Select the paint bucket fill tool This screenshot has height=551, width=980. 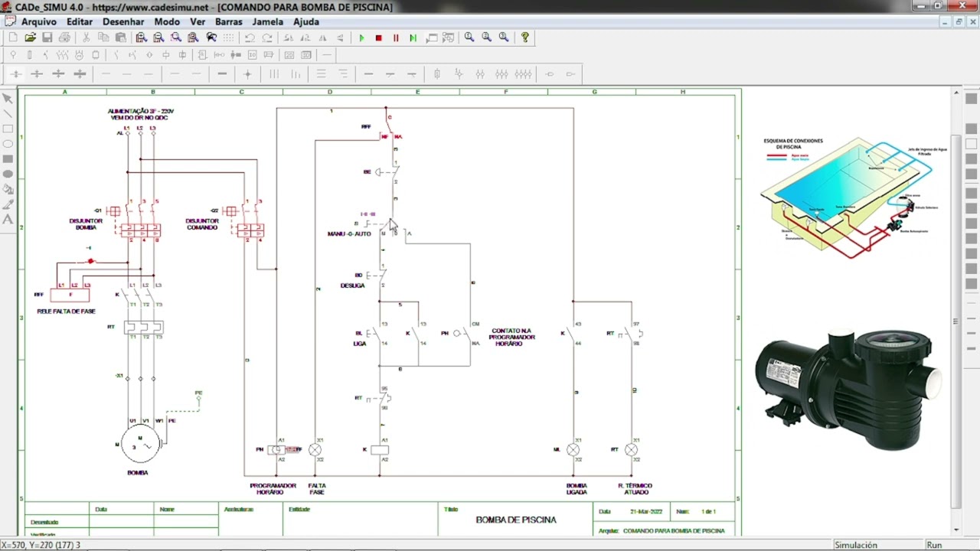(8, 189)
